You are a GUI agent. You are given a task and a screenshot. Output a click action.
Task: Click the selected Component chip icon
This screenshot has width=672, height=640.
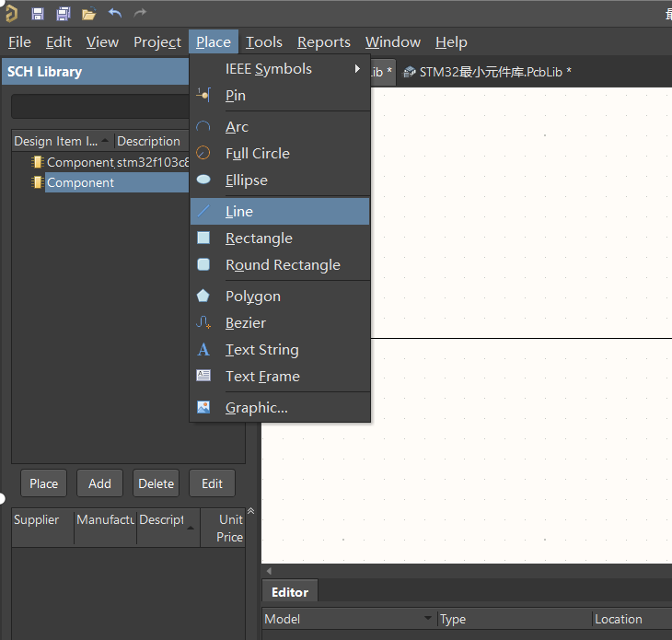click(38, 182)
